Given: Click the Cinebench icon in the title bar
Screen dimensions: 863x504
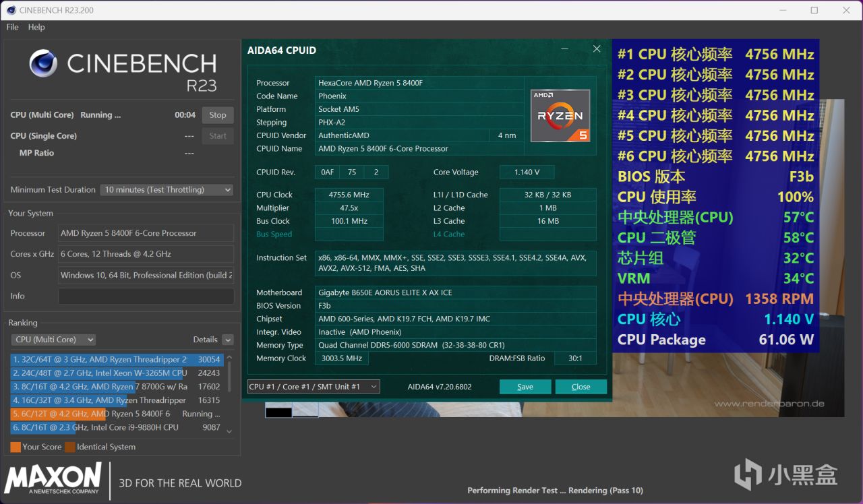Looking at the screenshot, I should 11,10.
